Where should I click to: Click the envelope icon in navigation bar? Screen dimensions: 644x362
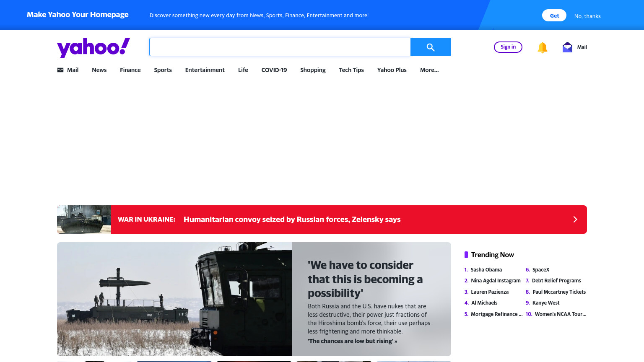(60, 70)
